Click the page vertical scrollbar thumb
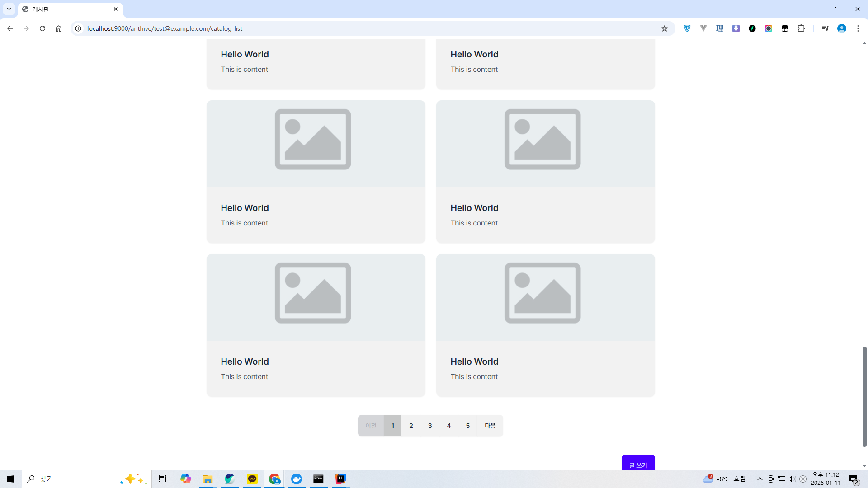This screenshot has width=868, height=488. pyautogui.click(x=864, y=396)
